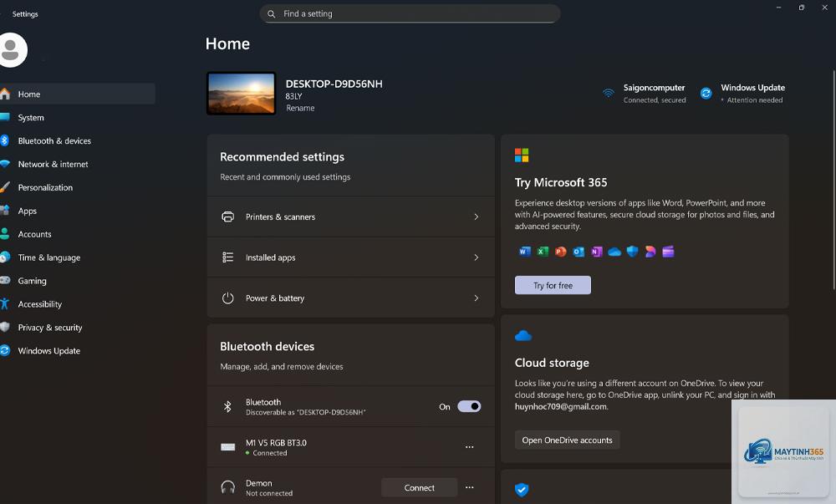The width and height of the screenshot is (836, 504).
Task: Expand the Installed apps chevron
Action: tap(477, 257)
